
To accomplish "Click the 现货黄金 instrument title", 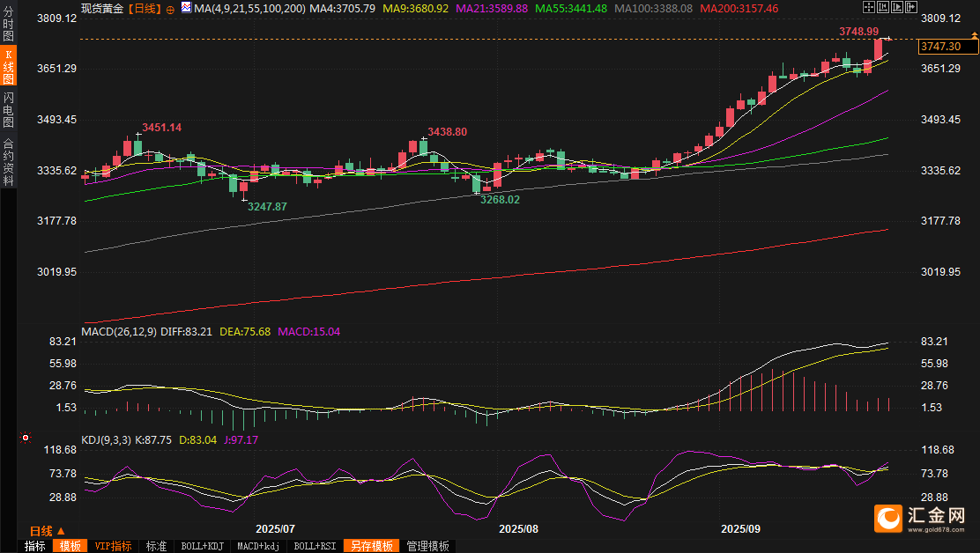I will coord(102,9).
